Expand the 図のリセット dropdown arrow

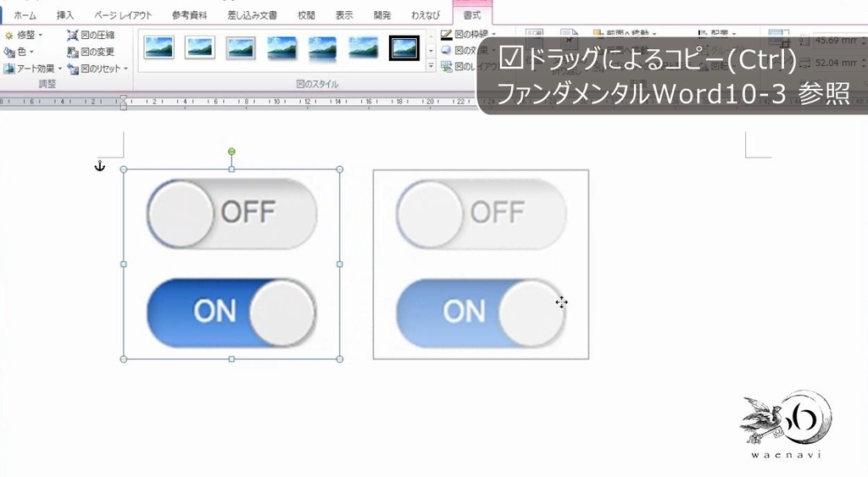pos(125,69)
